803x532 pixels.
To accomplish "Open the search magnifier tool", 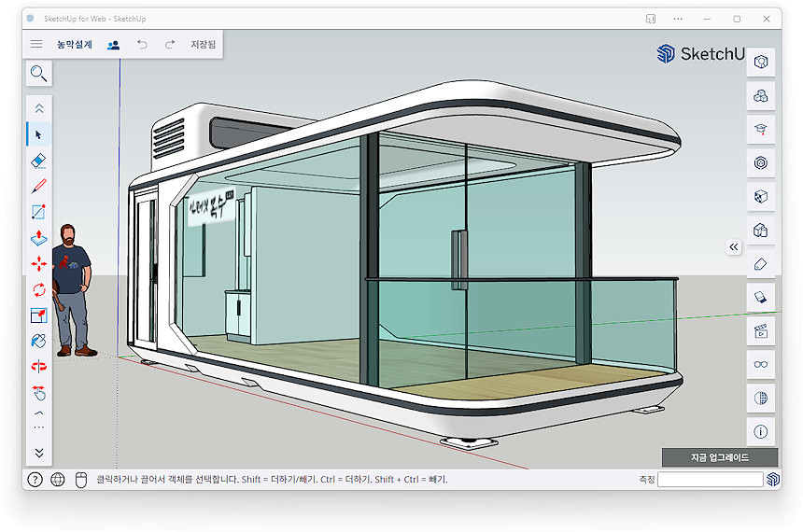I will [39, 74].
